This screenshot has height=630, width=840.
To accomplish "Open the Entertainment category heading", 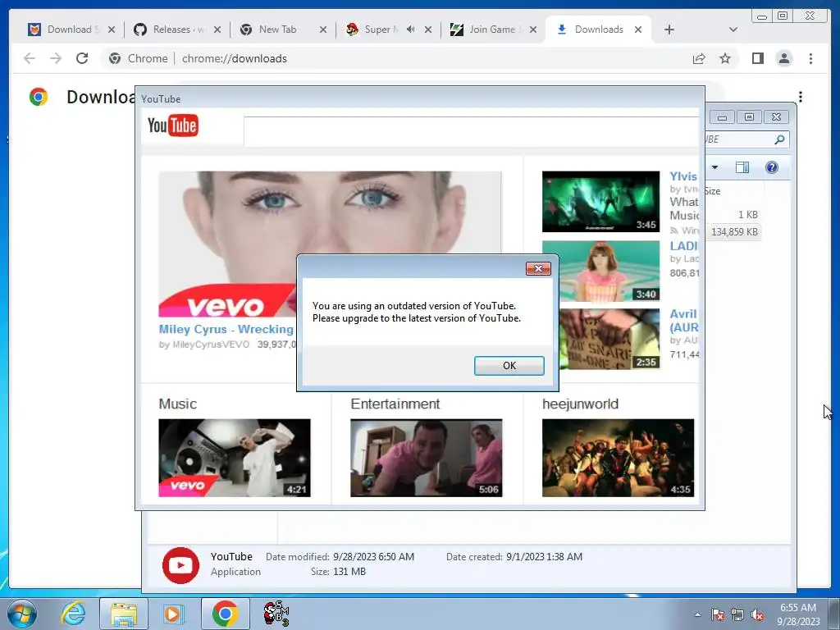I will pos(395,404).
